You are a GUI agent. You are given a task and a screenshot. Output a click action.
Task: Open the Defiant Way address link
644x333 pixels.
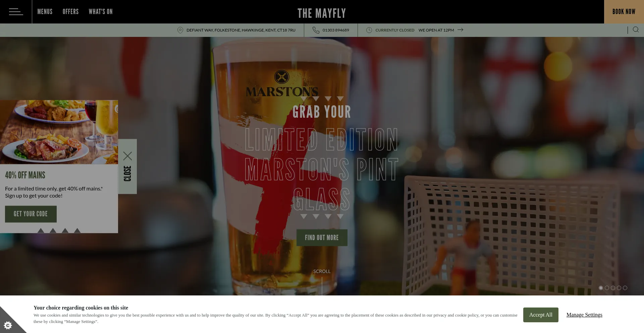(241, 30)
